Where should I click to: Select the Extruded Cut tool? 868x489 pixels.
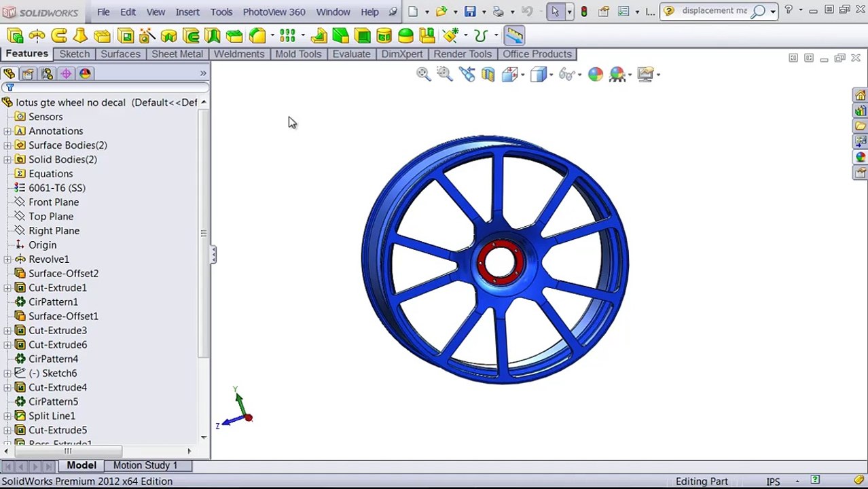tap(125, 35)
